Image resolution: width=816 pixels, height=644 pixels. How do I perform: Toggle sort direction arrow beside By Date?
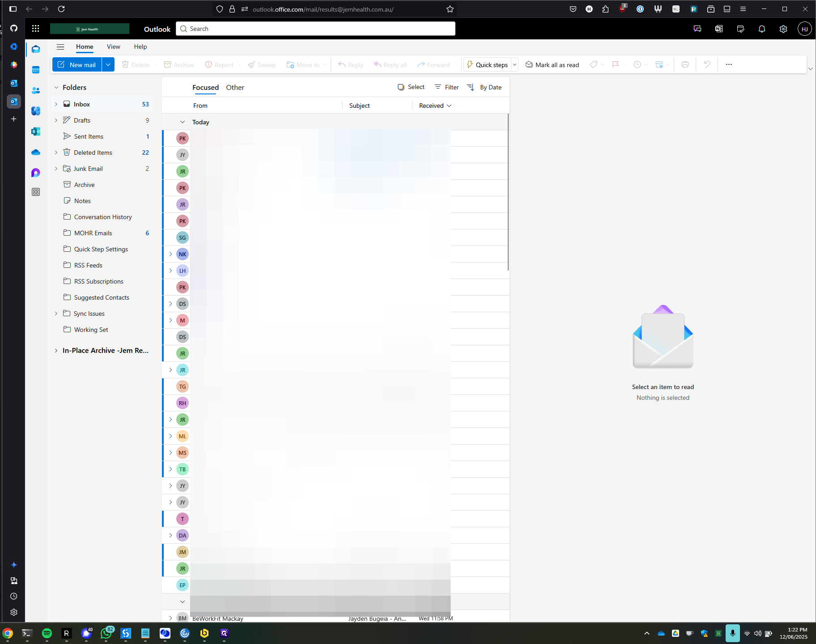(471, 87)
